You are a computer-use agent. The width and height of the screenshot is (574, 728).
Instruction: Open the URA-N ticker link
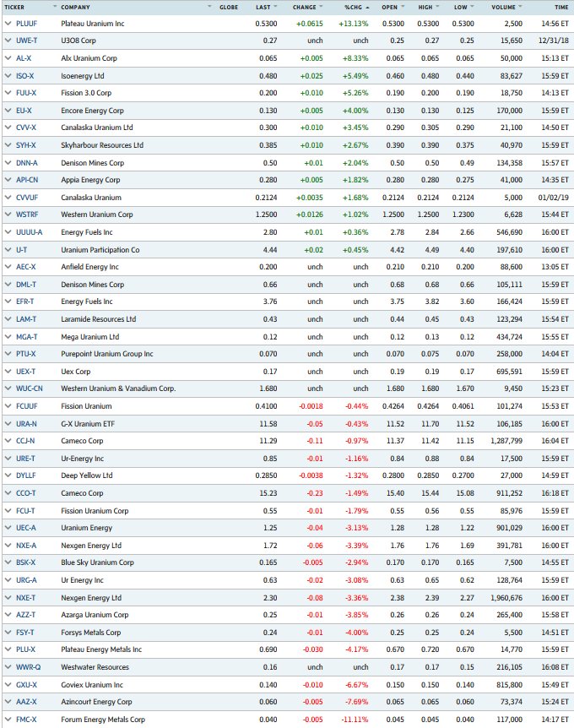click(26, 424)
